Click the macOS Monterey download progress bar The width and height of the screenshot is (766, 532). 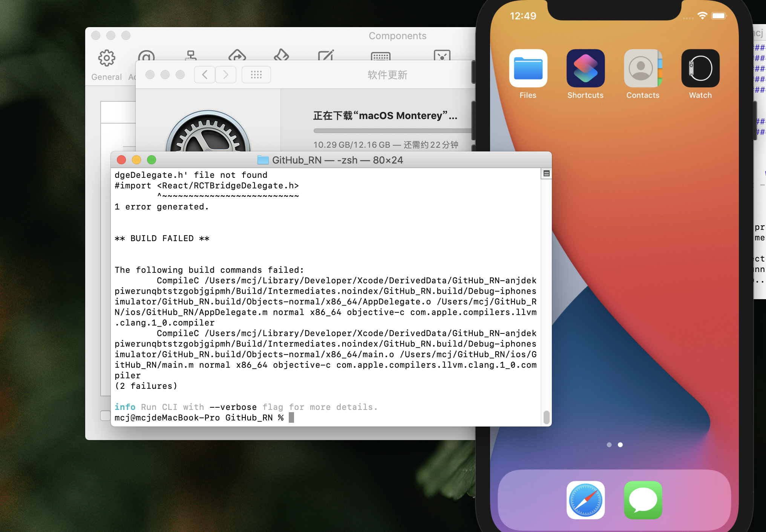pyautogui.click(x=392, y=131)
